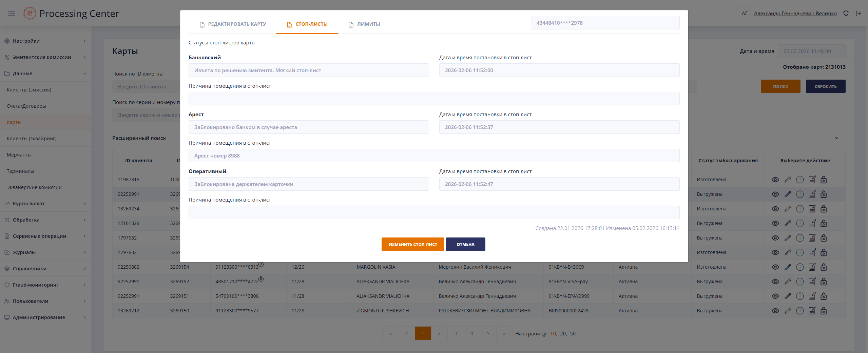Open the Редактировать карту tab
868x353 pixels.
[233, 24]
